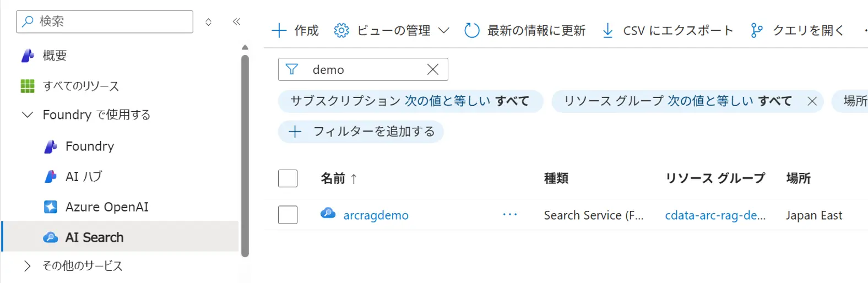
Task: Sort by 名前 column header
Action: click(339, 178)
